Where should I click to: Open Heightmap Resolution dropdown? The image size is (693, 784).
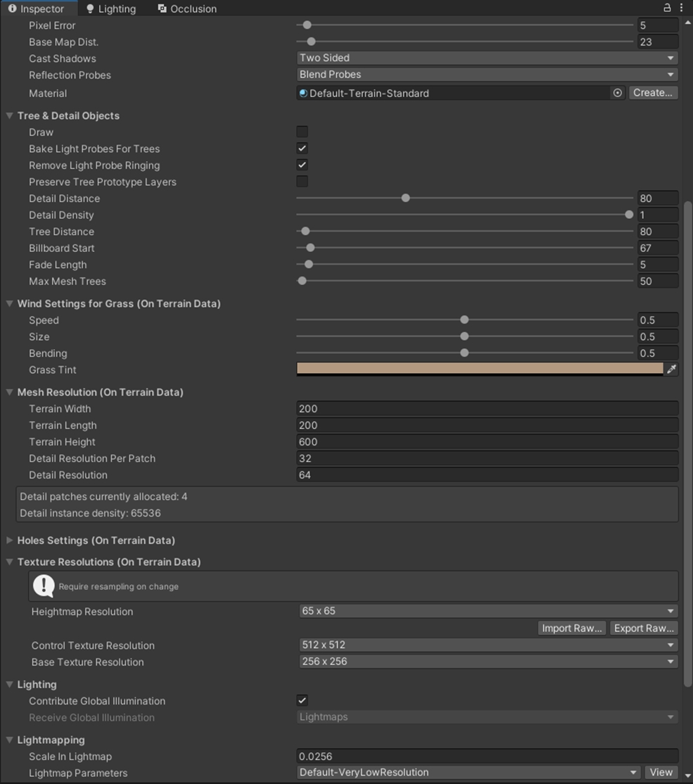pyautogui.click(x=487, y=611)
